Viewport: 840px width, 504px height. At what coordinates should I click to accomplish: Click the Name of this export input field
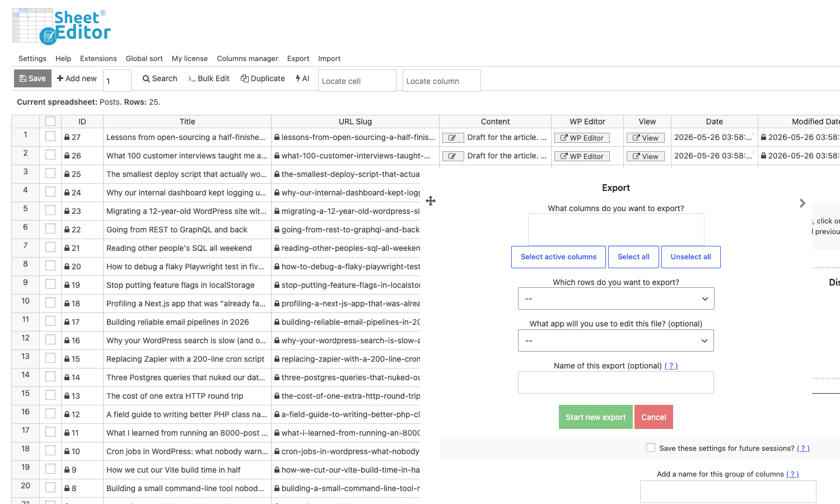[616, 382]
